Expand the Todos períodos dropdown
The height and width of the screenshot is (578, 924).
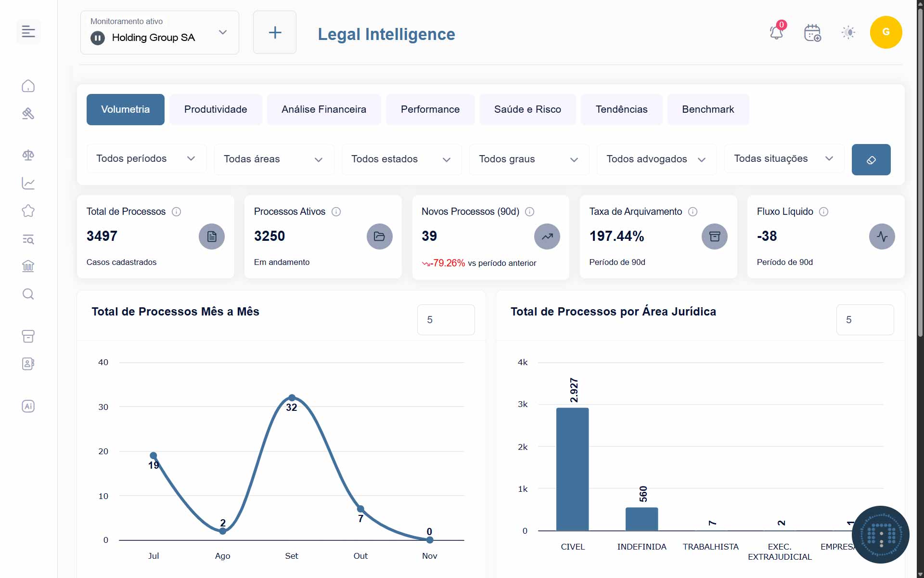click(x=146, y=158)
